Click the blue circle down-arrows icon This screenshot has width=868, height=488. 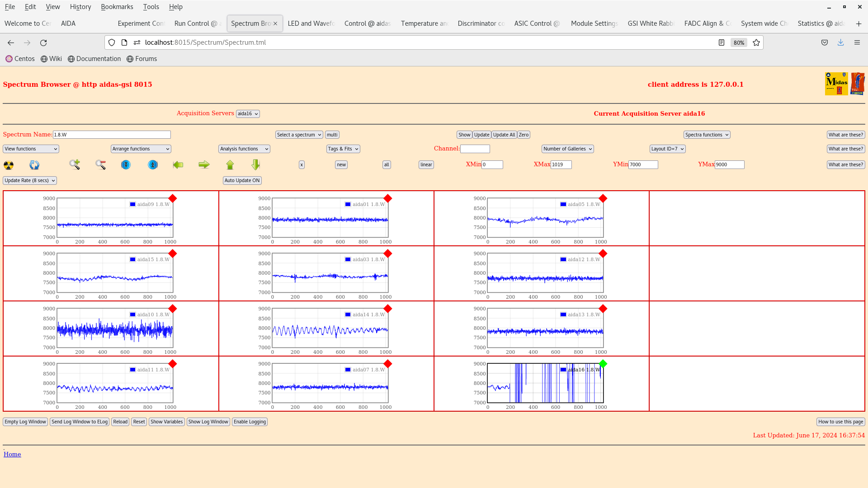click(126, 165)
